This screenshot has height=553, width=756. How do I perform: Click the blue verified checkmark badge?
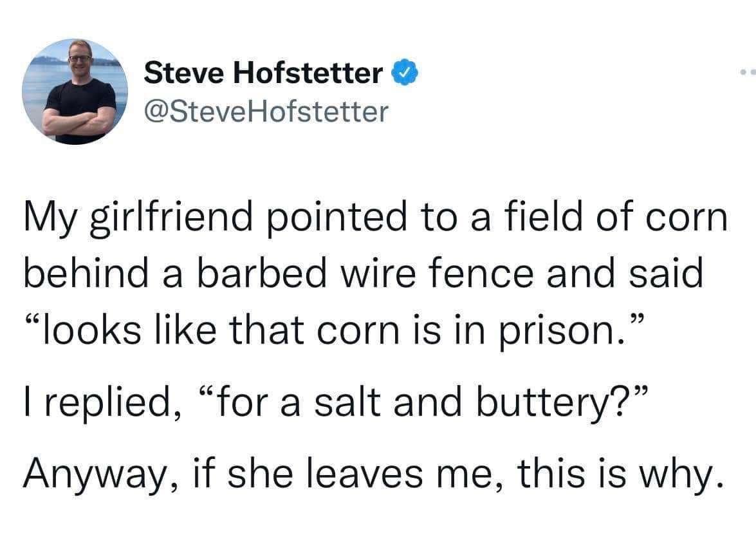tap(405, 73)
